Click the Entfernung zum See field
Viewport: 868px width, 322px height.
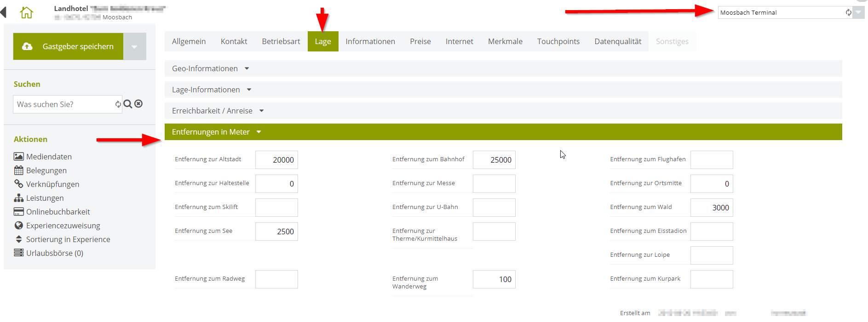276,232
